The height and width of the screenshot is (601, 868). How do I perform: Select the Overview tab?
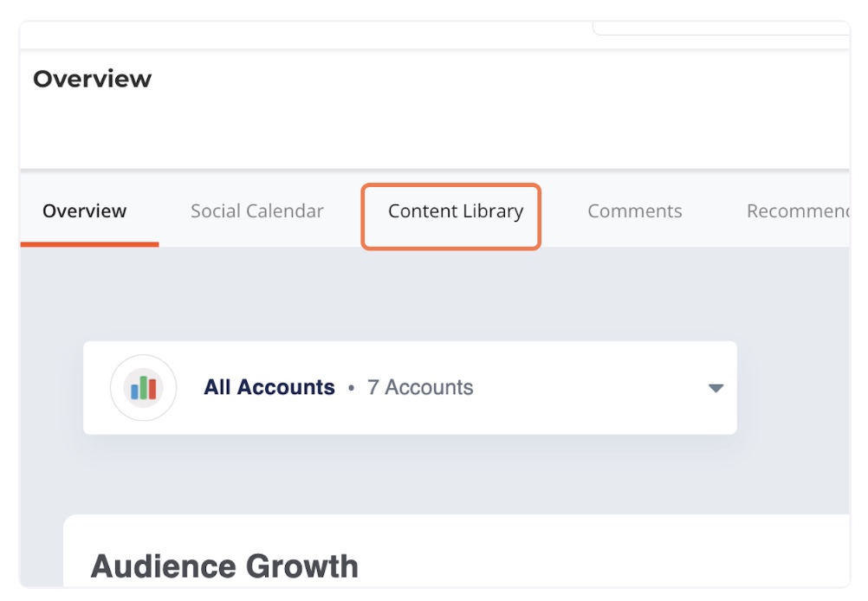tap(85, 211)
